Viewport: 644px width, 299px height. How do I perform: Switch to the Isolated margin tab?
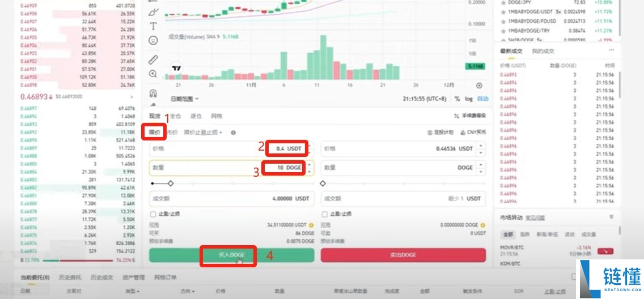click(196, 116)
